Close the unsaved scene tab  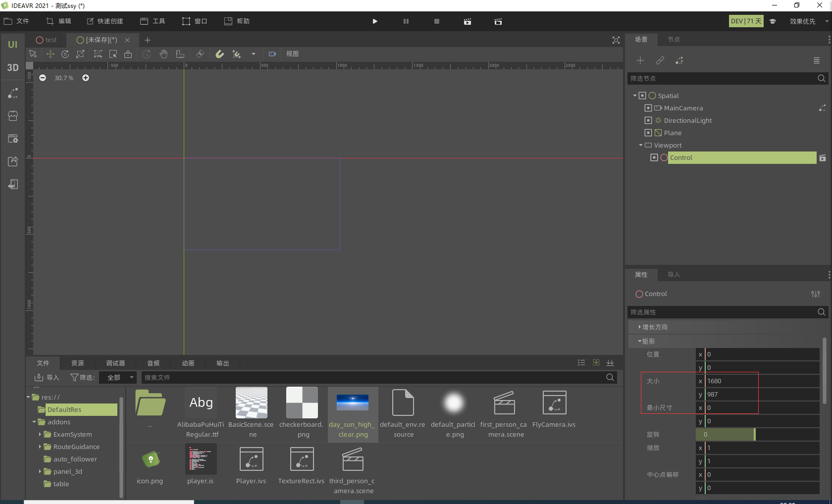[x=127, y=40]
